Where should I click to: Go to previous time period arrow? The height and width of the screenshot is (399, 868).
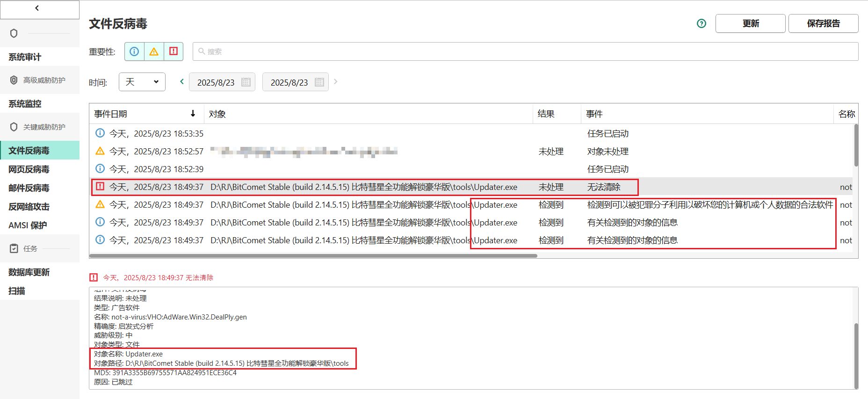[x=182, y=81]
